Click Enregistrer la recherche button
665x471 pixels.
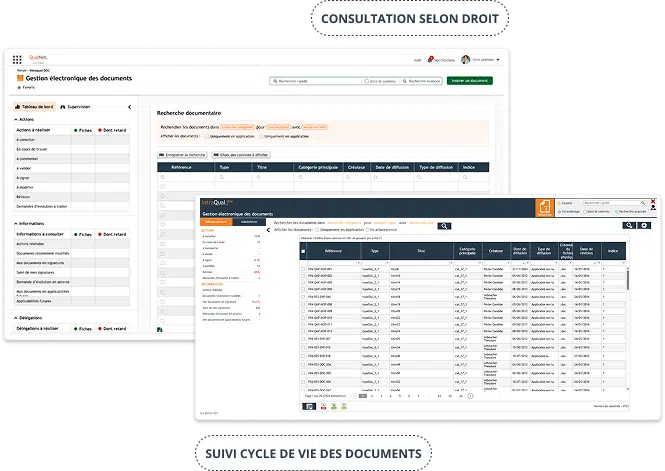[182, 155]
